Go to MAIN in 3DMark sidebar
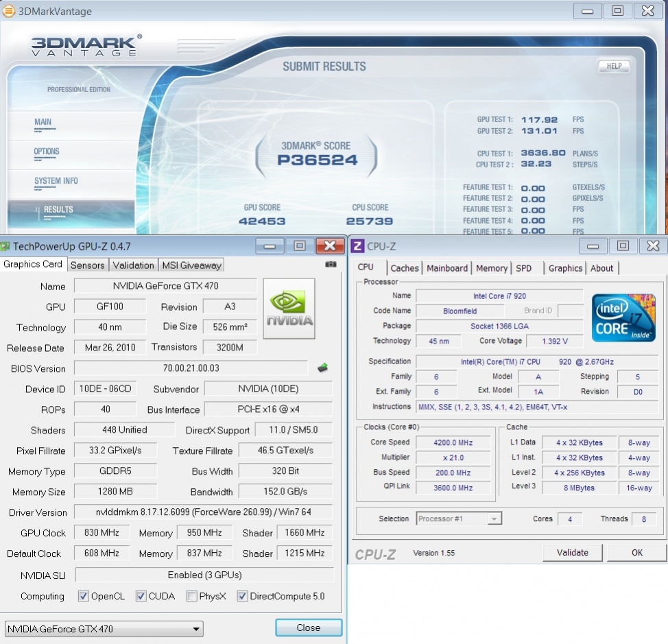This screenshot has height=644, width=668. (43, 122)
